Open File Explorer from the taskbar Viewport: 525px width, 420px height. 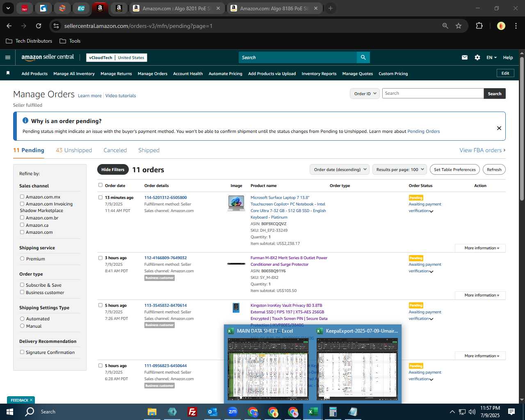[152, 412]
